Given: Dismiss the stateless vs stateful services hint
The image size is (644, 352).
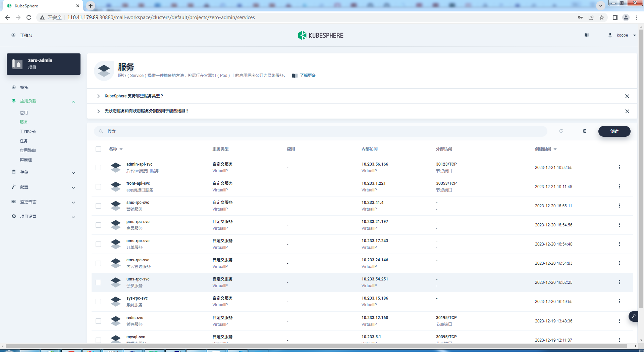Looking at the screenshot, I should (627, 111).
